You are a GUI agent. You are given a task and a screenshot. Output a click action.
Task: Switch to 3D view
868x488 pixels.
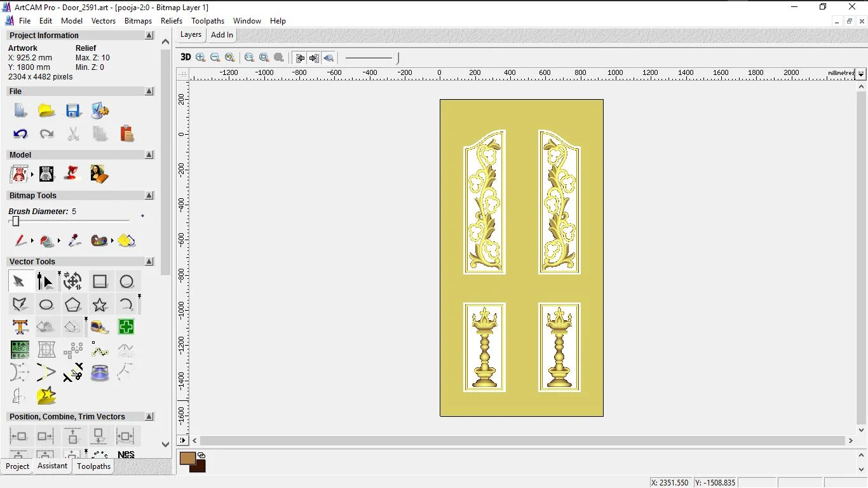point(186,57)
